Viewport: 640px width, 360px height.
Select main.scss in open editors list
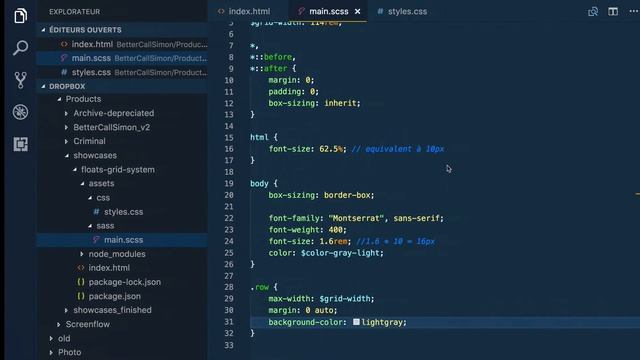tap(122, 58)
